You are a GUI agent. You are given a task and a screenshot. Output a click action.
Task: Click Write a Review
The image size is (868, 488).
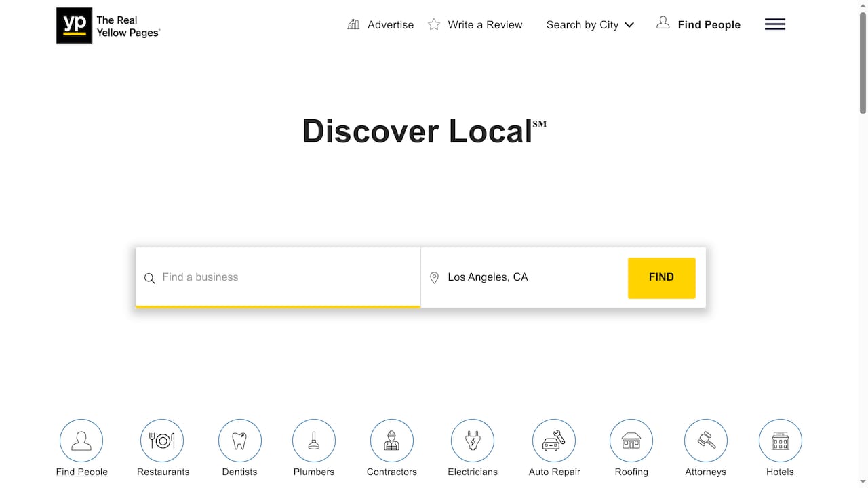(475, 24)
